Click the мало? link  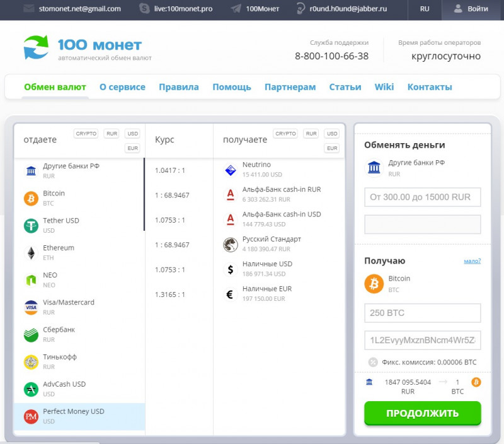click(x=472, y=261)
